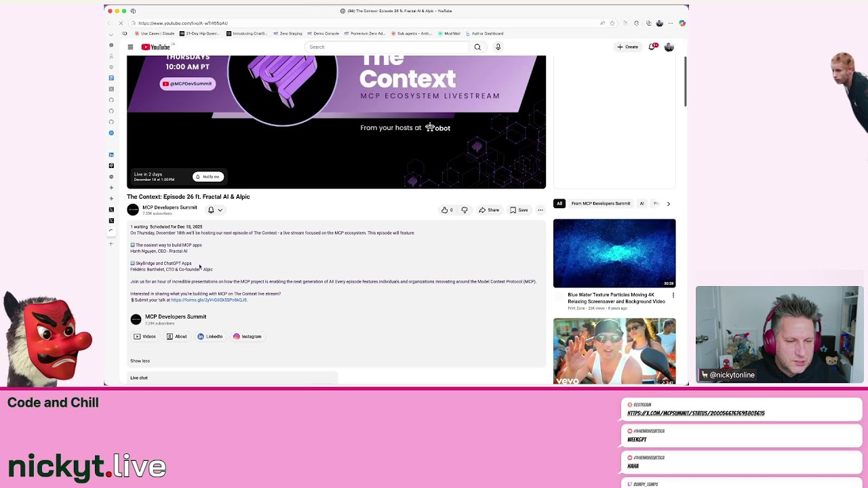Open the Mod Mail bookmark
Screen dimensions: 868x488
pos(450,33)
